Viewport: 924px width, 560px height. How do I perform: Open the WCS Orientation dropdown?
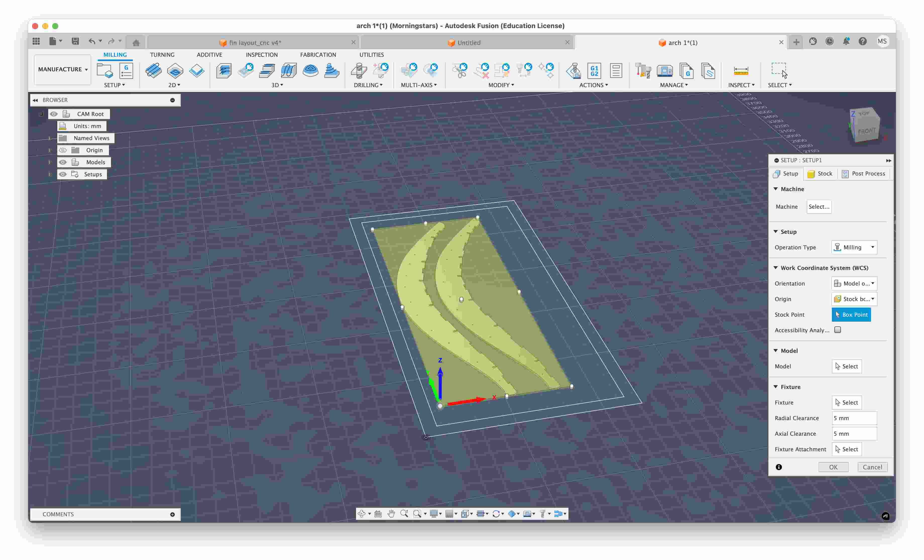[x=854, y=283]
